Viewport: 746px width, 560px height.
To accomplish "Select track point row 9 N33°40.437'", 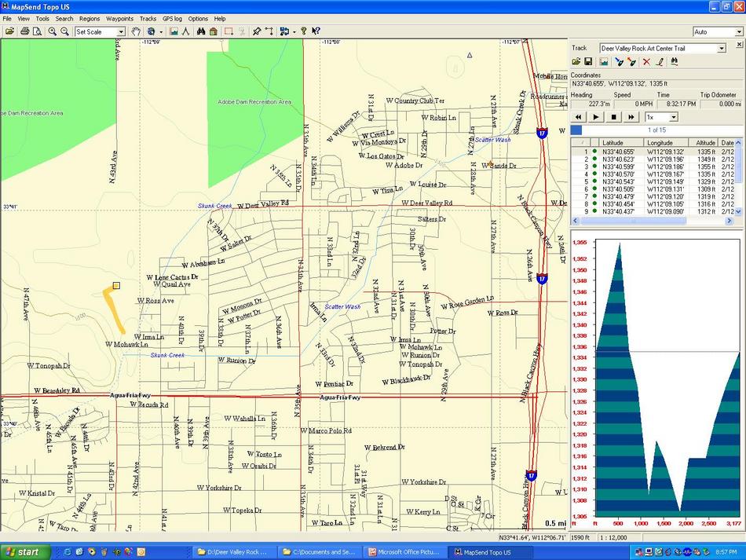I will (653, 212).
